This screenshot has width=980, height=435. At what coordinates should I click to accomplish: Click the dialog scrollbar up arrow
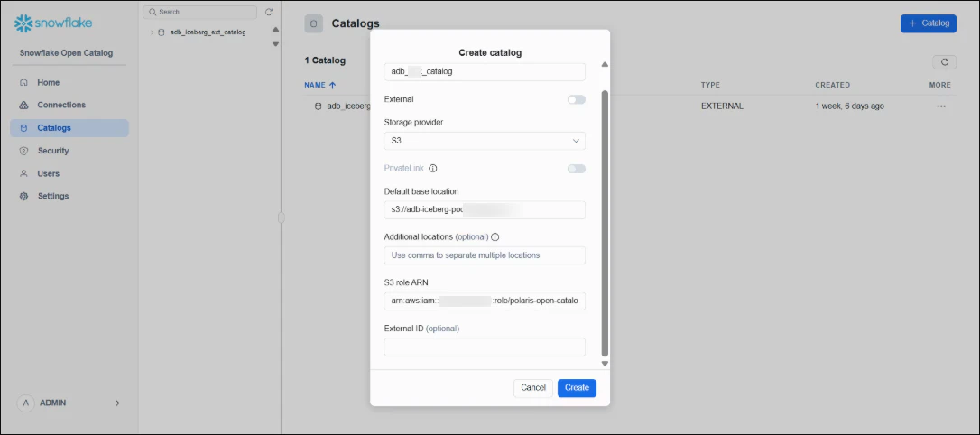pyautogui.click(x=605, y=64)
